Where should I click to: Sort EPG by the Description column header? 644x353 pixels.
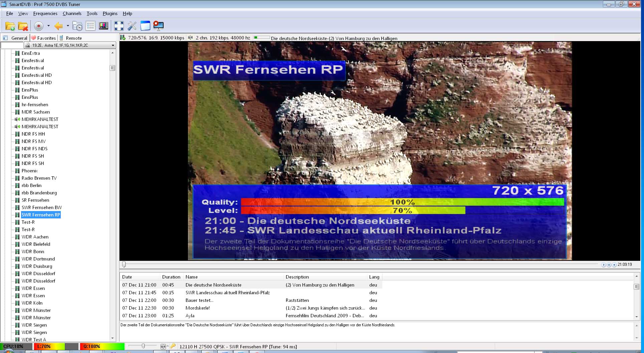[325, 277]
